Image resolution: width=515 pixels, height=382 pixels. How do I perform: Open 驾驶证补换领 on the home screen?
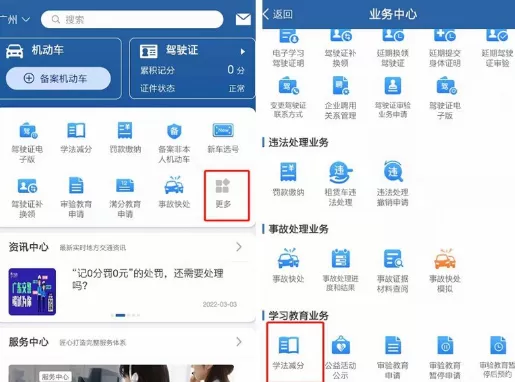click(x=27, y=198)
